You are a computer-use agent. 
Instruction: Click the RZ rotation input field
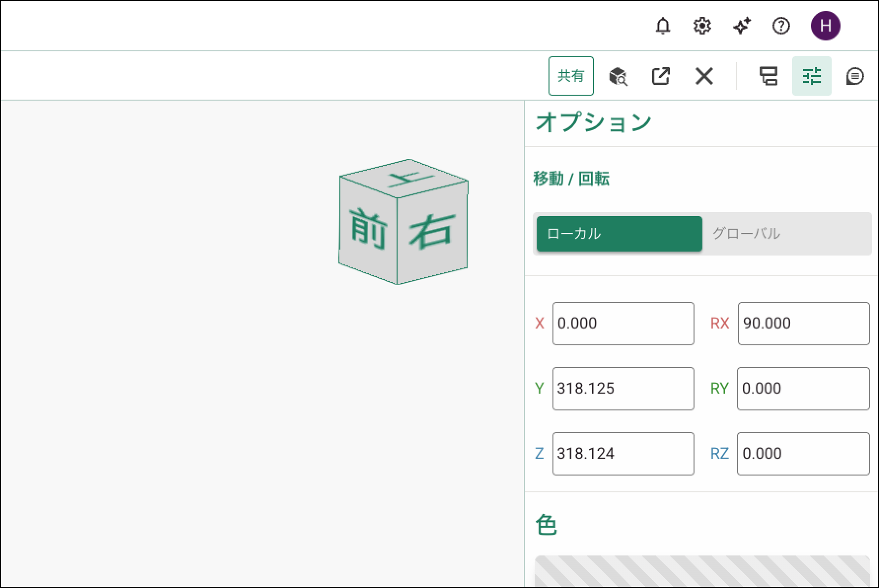click(x=803, y=454)
